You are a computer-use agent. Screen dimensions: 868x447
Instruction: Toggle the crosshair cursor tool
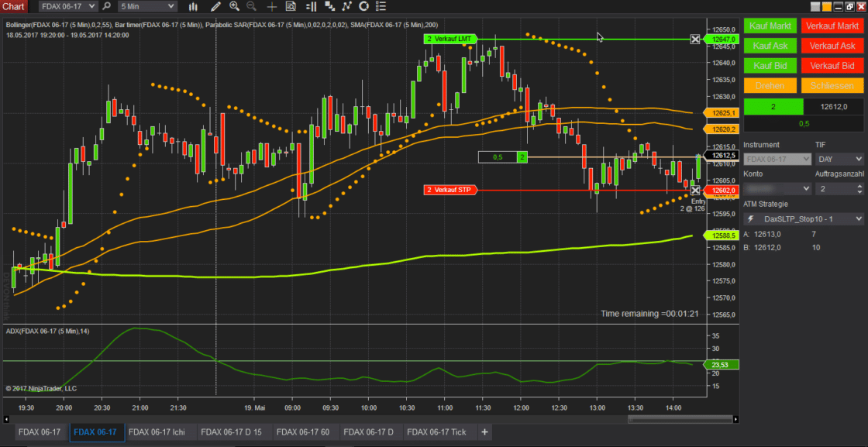click(271, 6)
